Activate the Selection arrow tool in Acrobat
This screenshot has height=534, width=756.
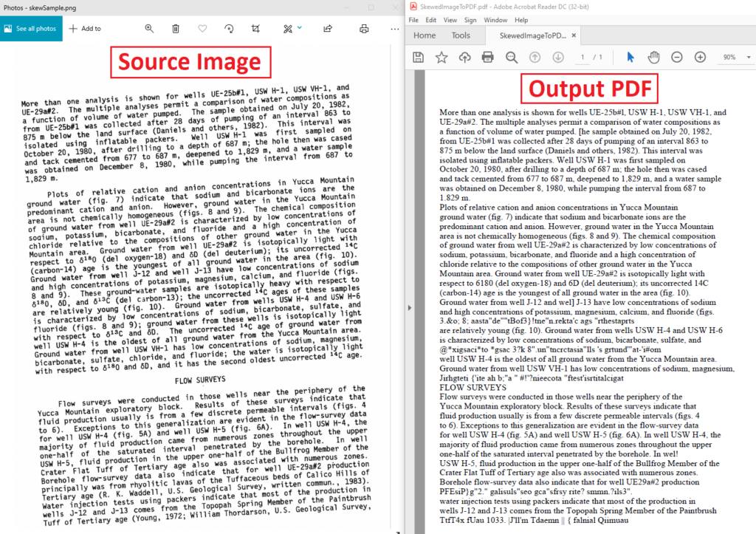click(x=630, y=58)
